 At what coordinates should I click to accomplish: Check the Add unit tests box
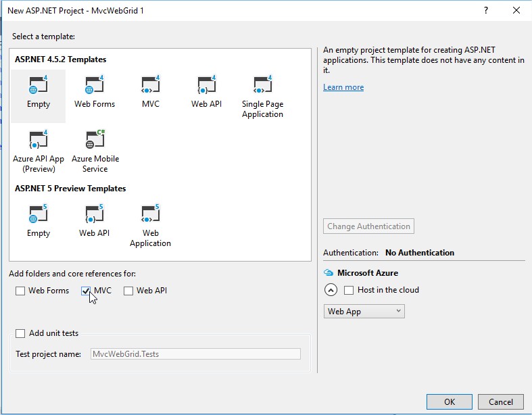click(x=20, y=333)
